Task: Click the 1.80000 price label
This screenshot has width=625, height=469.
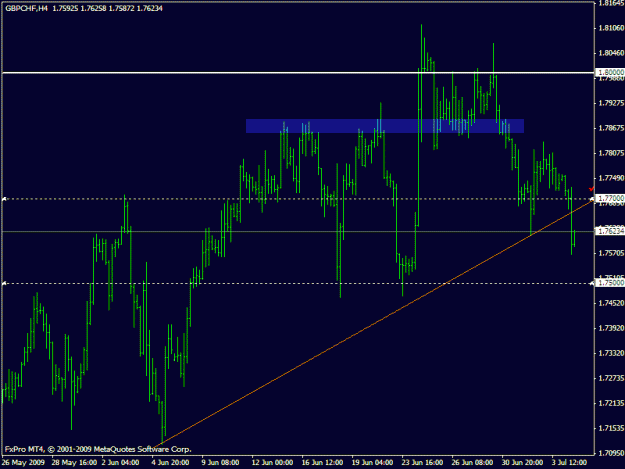Action: pyautogui.click(x=611, y=73)
